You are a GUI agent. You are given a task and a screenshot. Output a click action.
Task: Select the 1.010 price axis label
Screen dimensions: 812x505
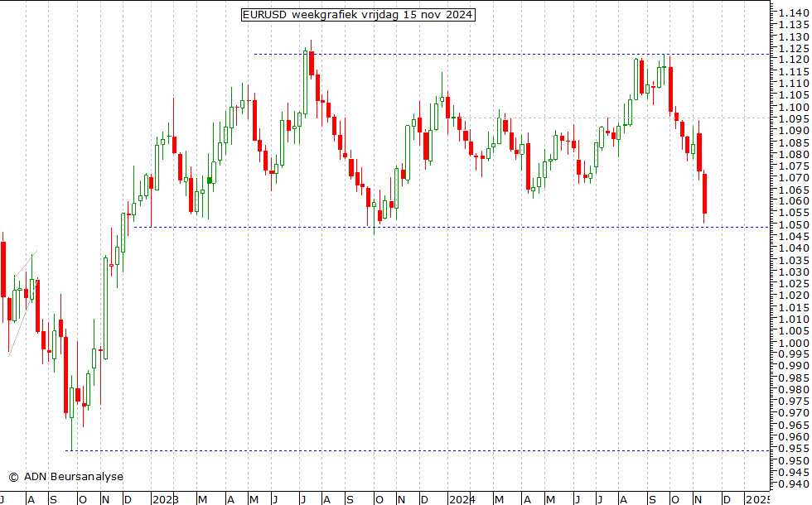(x=794, y=319)
